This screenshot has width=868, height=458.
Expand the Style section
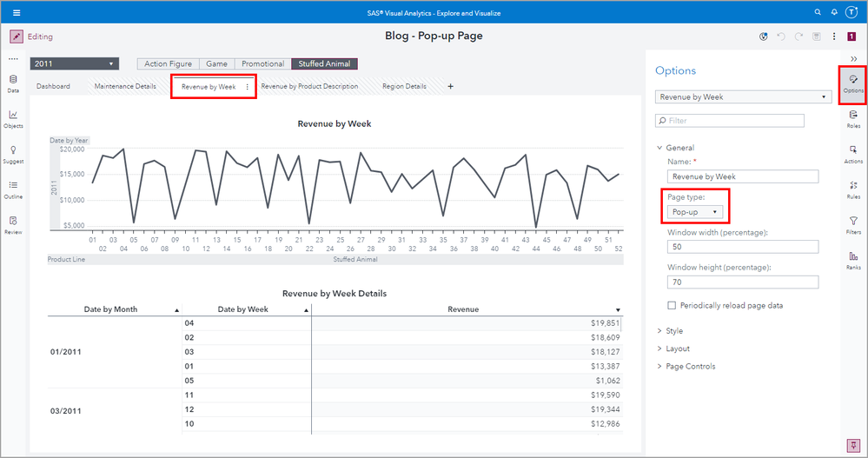(x=674, y=331)
